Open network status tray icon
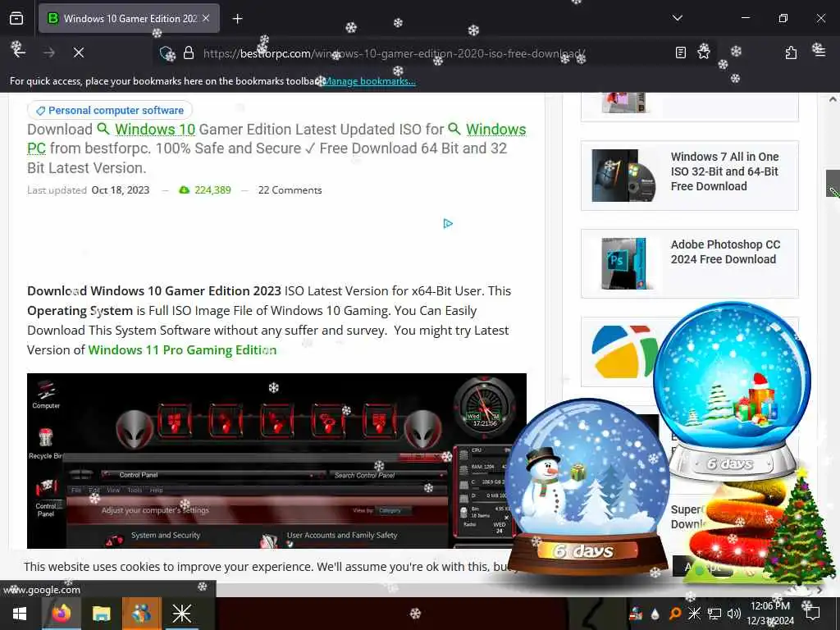Viewport: 840px width, 630px height. click(x=714, y=614)
